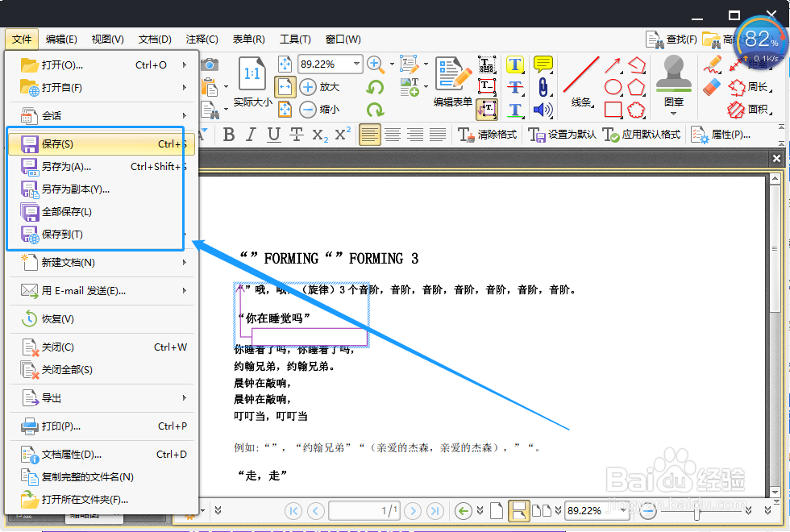Open the 编辑(E) menu
Viewport: 790px width, 532px height.
61,39
